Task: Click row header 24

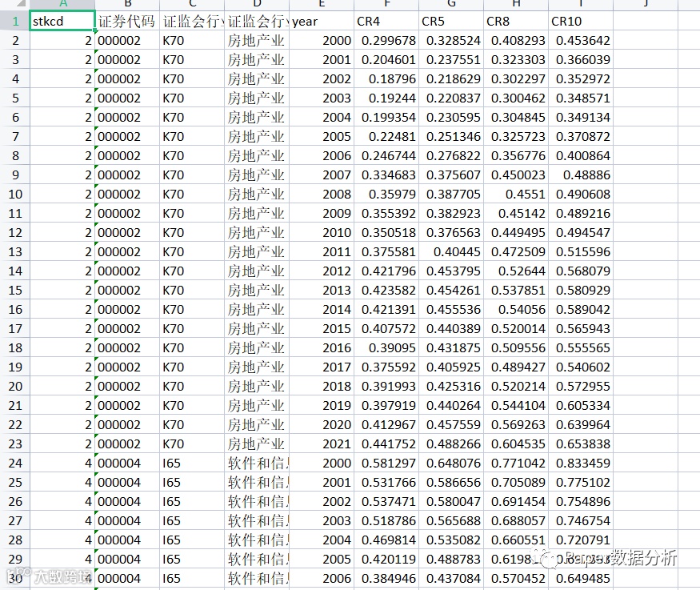Action: tap(14, 463)
